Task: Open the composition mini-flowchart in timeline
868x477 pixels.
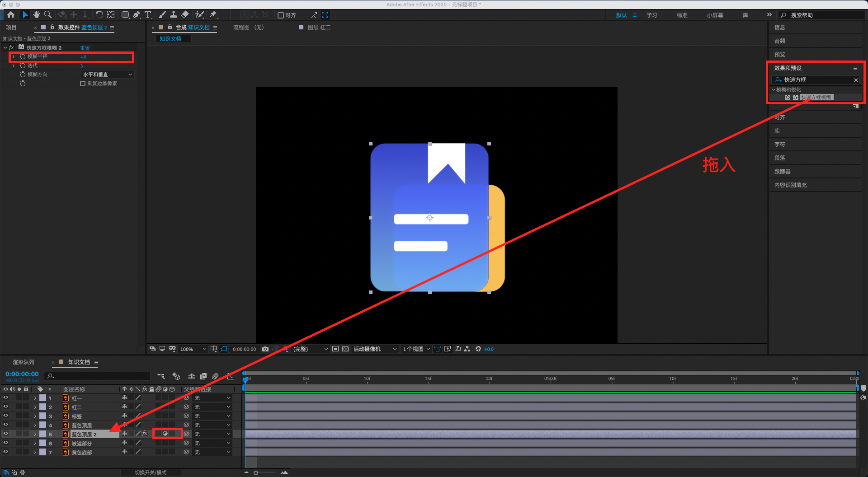Action: [x=161, y=376]
